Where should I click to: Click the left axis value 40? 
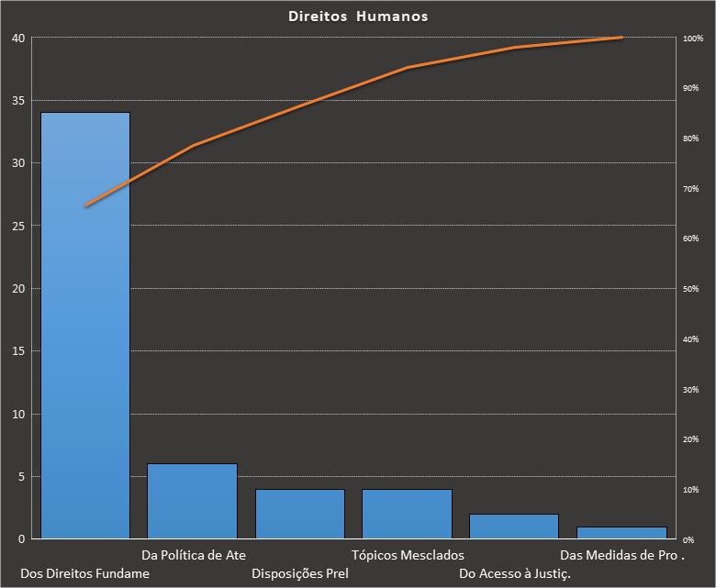coord(18,39)
